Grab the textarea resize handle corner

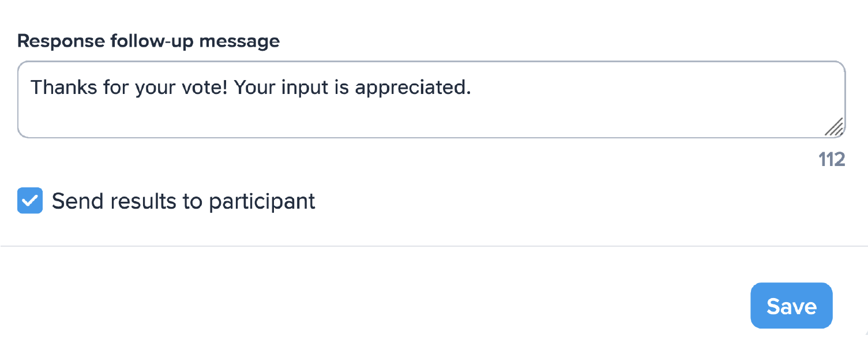[835, 127]
